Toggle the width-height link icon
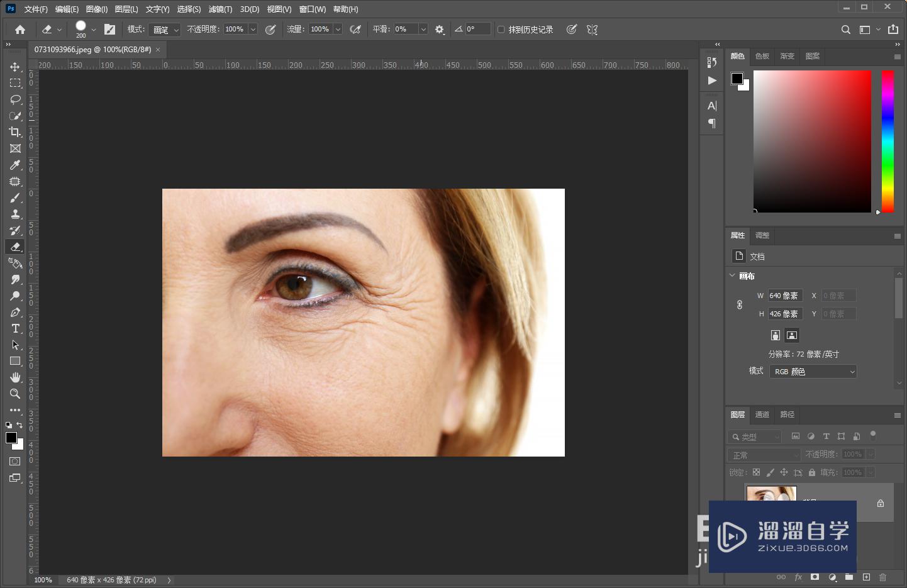The height and width of the screenshot is (588, 907). [740, 304]
